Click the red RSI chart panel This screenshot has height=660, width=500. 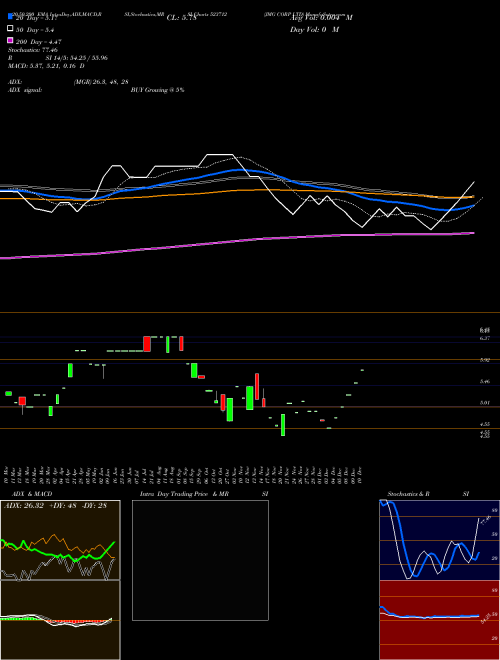click(439, 620)
